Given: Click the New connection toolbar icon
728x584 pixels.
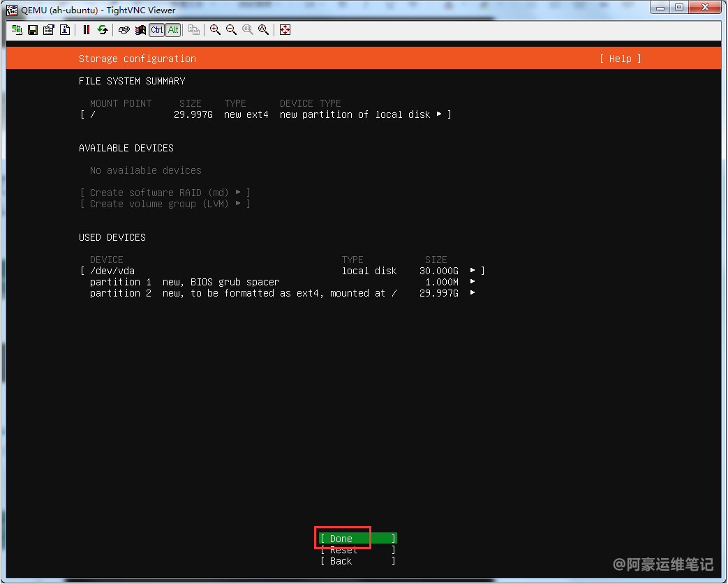Looking at the screenshot, I should 17,30.
